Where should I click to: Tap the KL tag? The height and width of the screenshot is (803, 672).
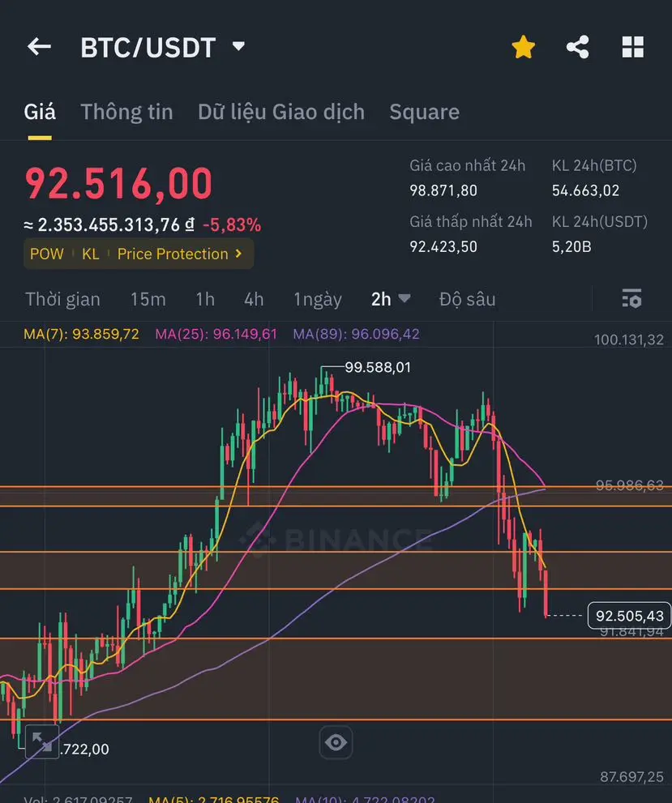(91, 254)
